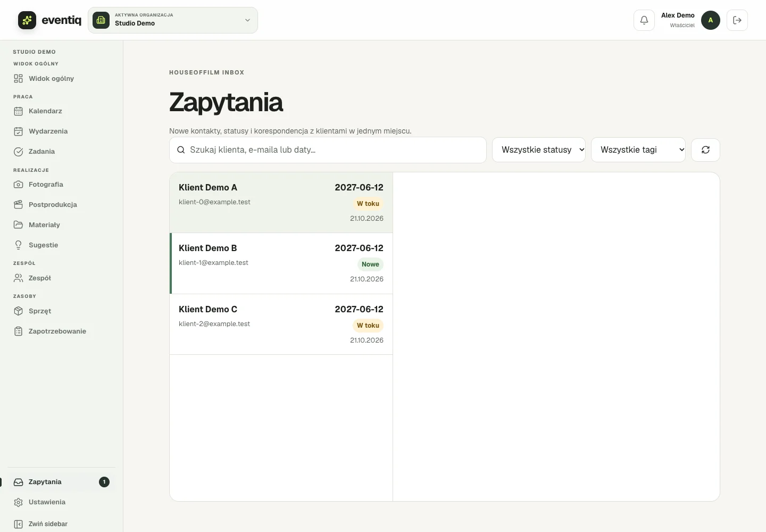766x532 pixels.
Task: Navigate to Zespół
Action: 61,278
